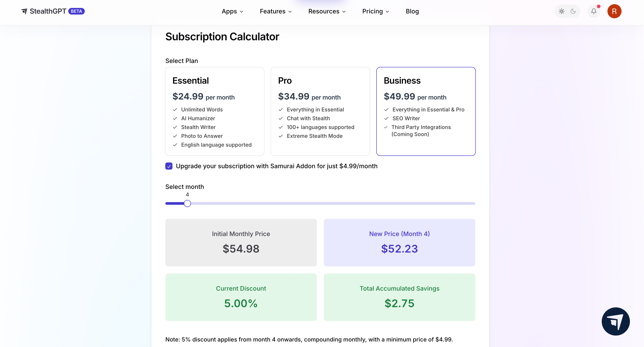Screen dimensions: 644x347
Task: Expand the Features dropdown menu
Action: coord(275,11)
